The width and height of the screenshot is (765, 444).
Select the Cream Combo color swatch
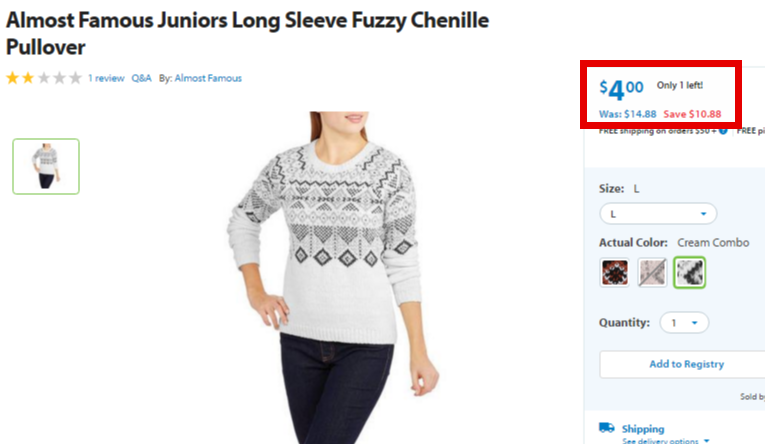[x=689, y=272]
